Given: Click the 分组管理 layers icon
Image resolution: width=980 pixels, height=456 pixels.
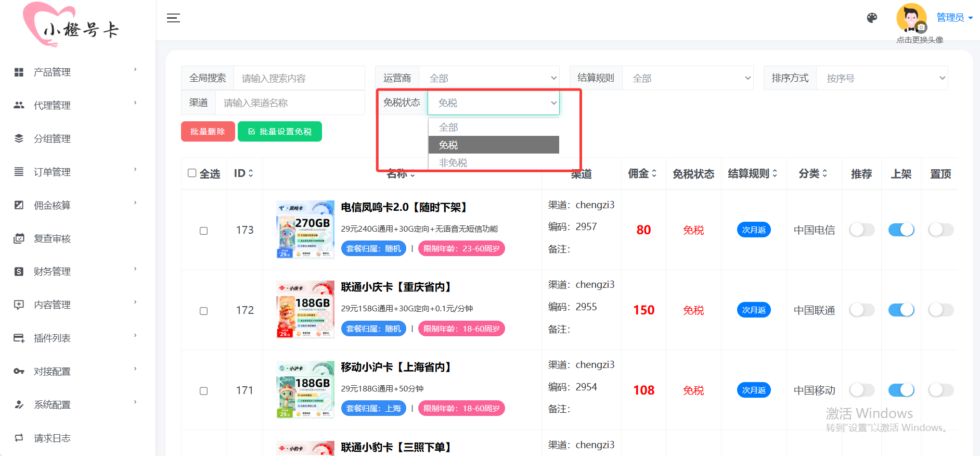Looking at the screenshot, I should [19, 138].
